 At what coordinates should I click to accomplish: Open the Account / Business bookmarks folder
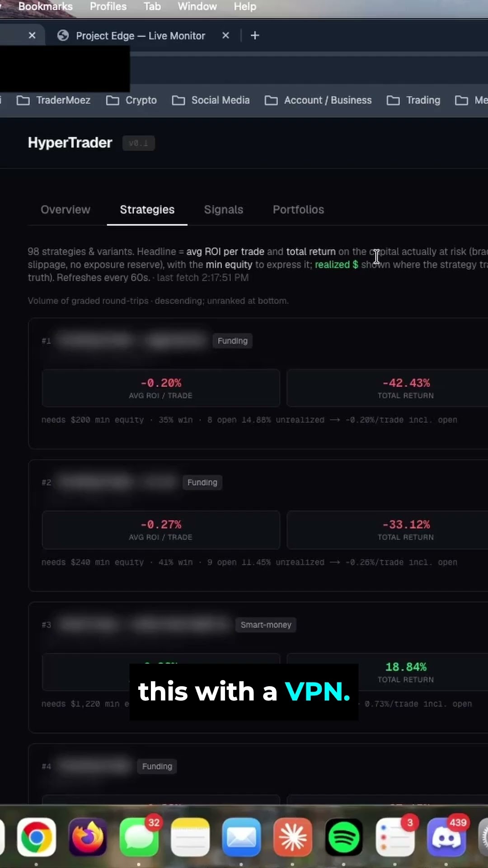[318, 100]
